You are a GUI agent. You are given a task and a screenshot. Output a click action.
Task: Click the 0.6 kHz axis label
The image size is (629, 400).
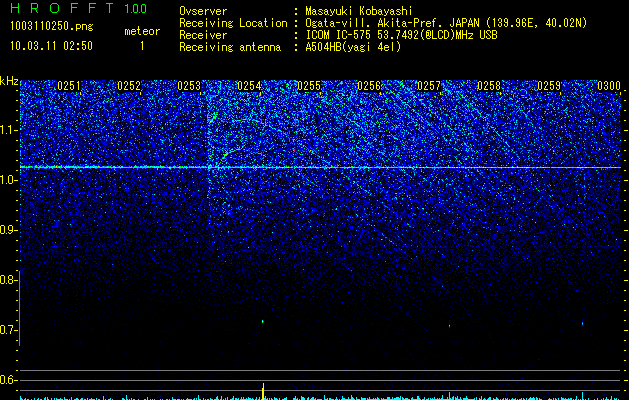click(8, 380)
